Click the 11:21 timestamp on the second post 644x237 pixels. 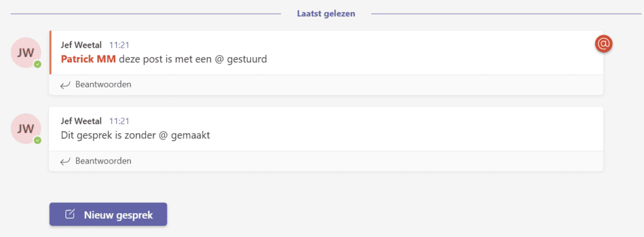pyautogui.click(x=119, y=121)
